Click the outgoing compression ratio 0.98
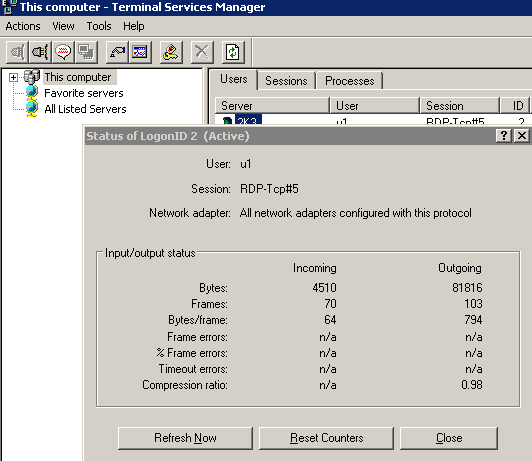The height and width of the screenshot is (461, 532). pos(472,385)
